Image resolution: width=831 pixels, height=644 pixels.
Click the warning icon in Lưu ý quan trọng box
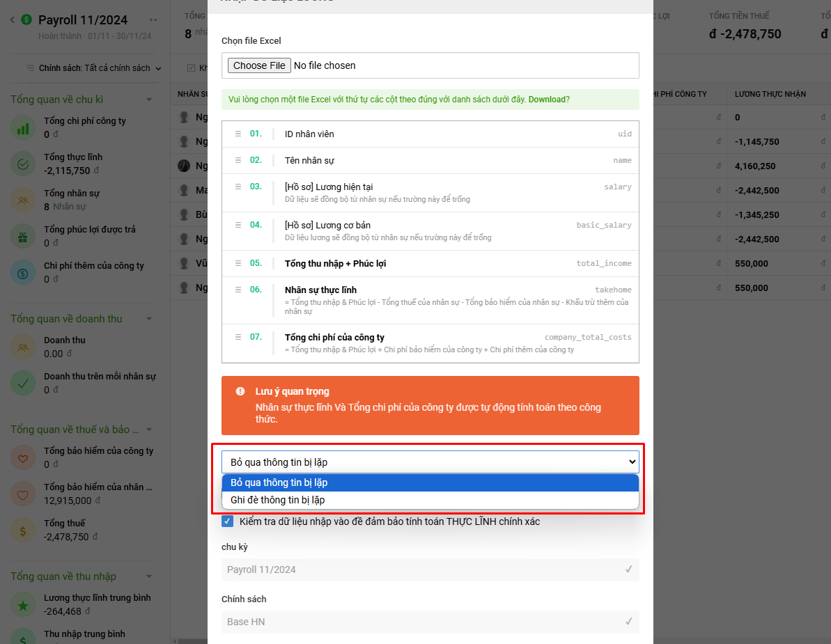click(240, 391)
